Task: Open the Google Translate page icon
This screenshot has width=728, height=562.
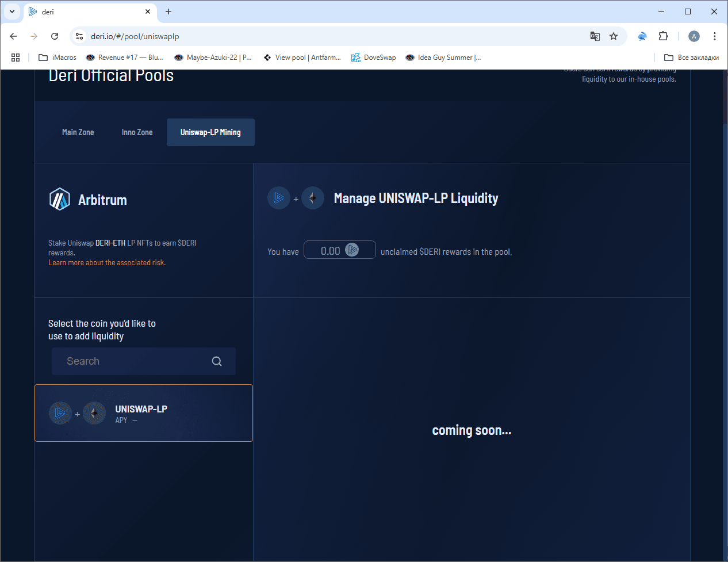Action: point(595,36)
